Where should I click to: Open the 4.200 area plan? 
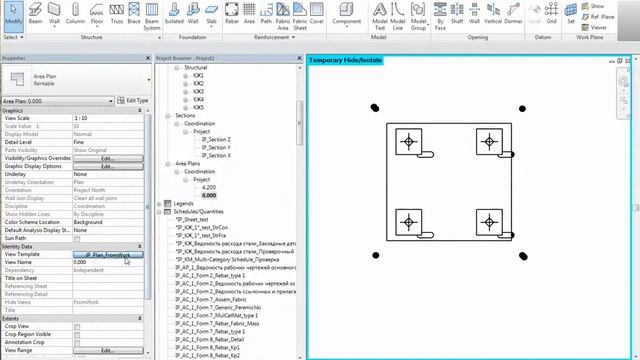209,187
